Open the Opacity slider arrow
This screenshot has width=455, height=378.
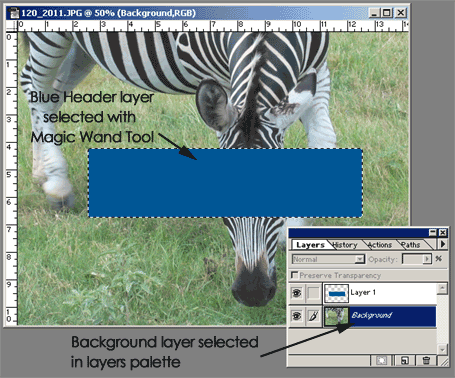[x=427, y=259]
